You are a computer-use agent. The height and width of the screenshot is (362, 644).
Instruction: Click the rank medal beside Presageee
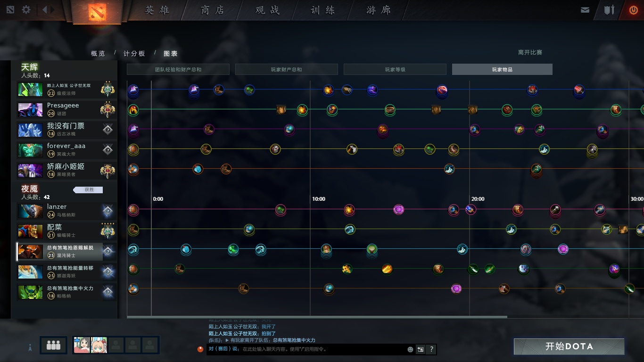click(x=108, y=109)
